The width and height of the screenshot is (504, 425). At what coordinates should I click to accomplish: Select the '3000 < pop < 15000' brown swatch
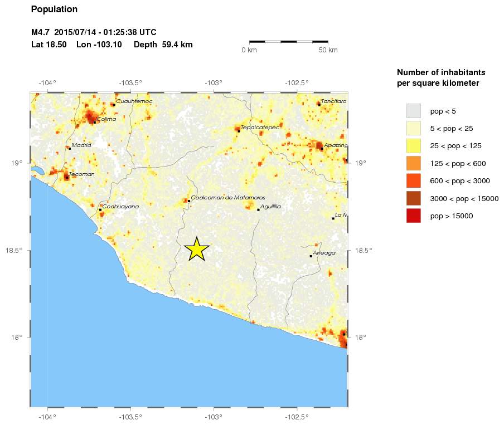(x=413, y=198)
